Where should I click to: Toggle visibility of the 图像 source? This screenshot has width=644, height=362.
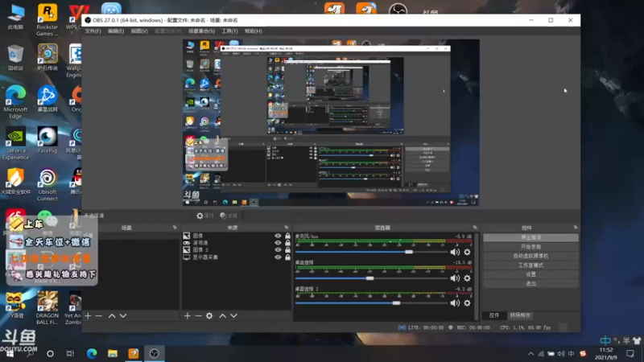tap(278, 236)
